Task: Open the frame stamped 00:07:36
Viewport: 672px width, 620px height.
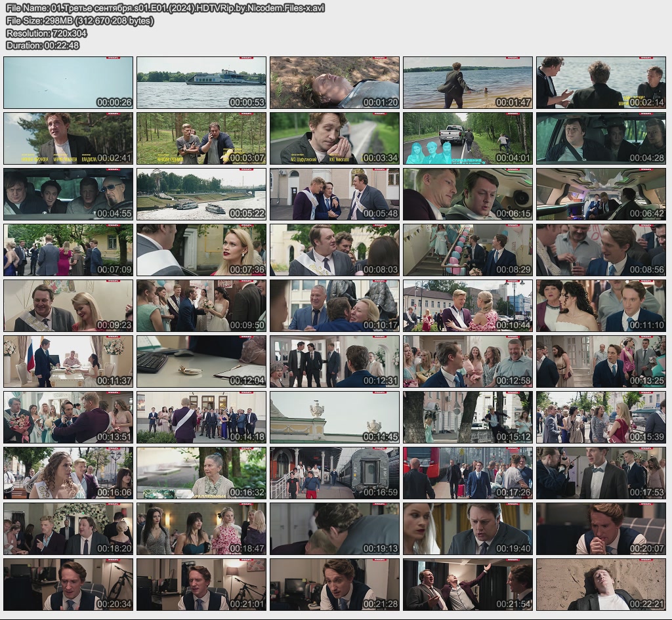Action: pos(201,250)
